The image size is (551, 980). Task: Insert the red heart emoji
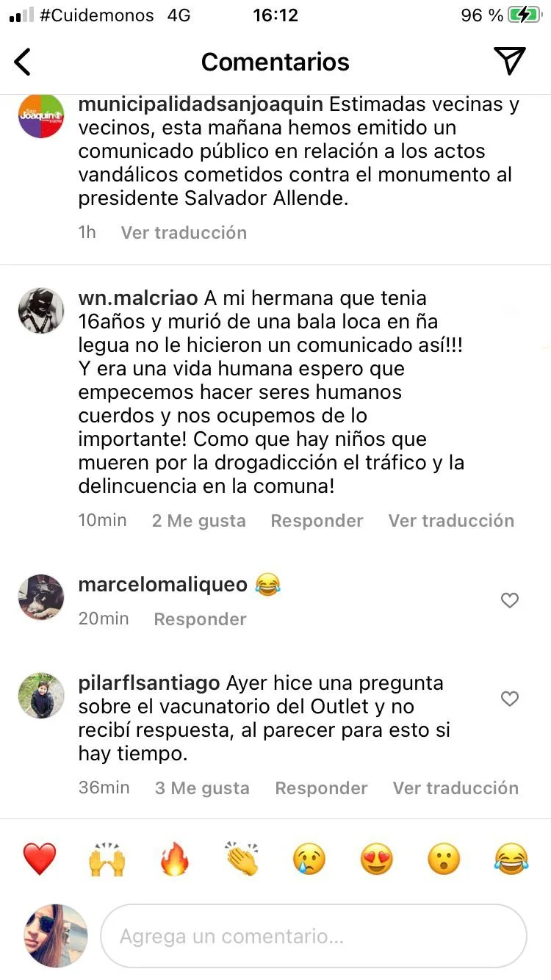tap(40, 858)
